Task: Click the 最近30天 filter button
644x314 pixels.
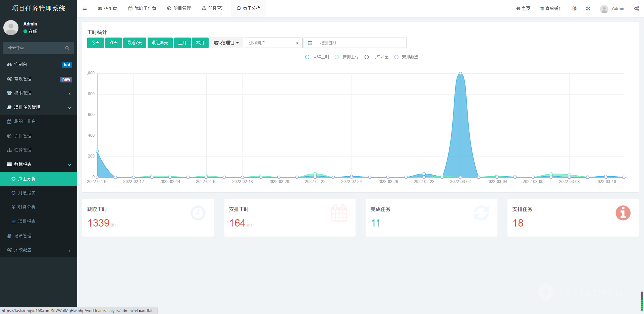Action: point(160,43)
